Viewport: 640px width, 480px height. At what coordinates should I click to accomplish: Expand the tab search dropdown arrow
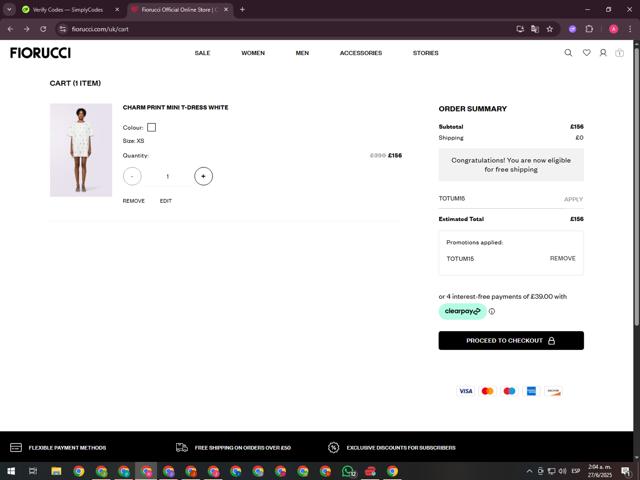[9, 9]
